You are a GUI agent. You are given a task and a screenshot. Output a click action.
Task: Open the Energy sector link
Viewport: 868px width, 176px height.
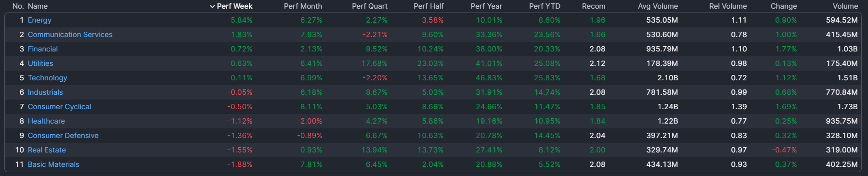tap(39, 20)
